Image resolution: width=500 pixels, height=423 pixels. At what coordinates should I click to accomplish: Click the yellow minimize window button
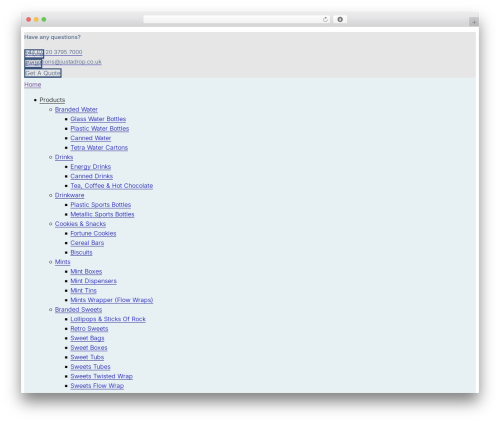(36, 20)
